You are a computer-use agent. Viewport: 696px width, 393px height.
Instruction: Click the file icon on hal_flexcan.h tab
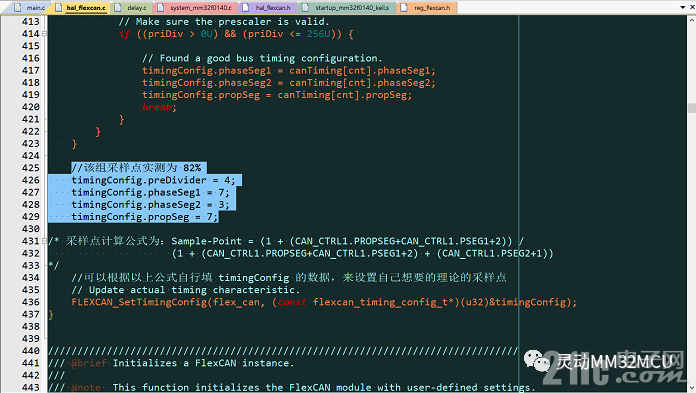tap(246, 8)
